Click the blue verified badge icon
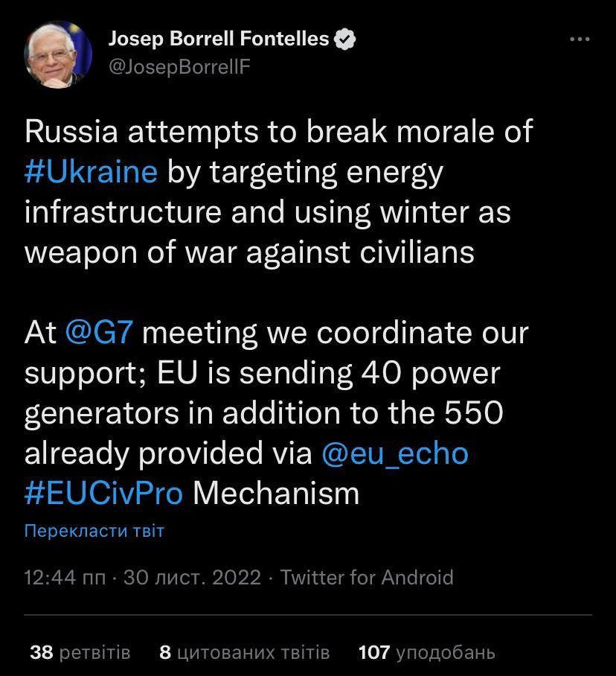 344,39
